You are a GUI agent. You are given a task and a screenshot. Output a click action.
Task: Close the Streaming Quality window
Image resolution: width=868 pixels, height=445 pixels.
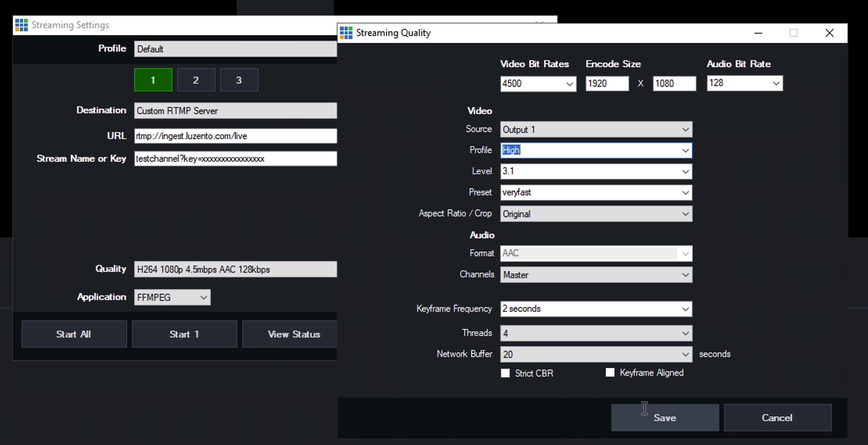(x=829, y=33)
